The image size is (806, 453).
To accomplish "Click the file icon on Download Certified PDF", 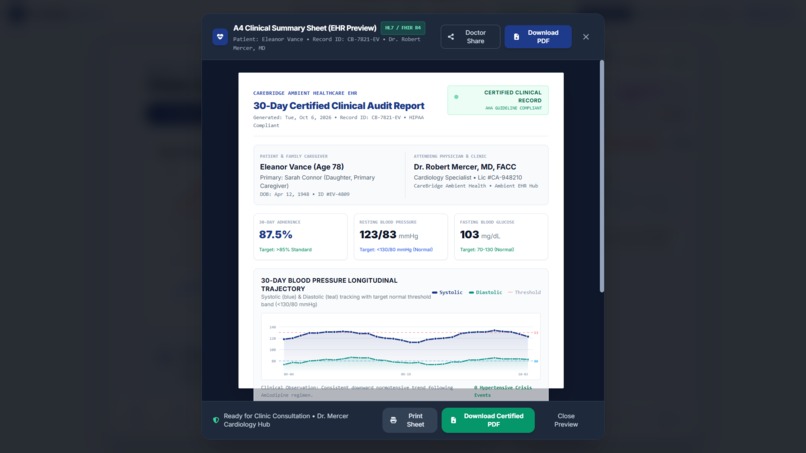I will point(453,420).
